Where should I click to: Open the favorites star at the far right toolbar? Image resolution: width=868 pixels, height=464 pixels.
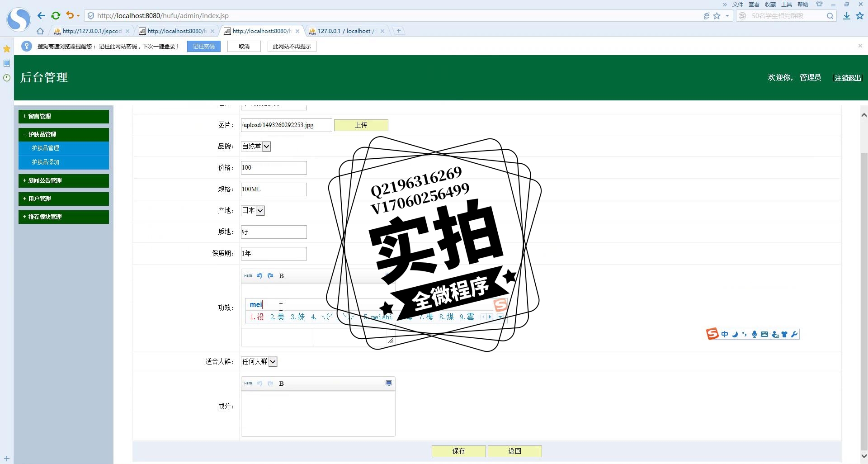pos(860,16)
